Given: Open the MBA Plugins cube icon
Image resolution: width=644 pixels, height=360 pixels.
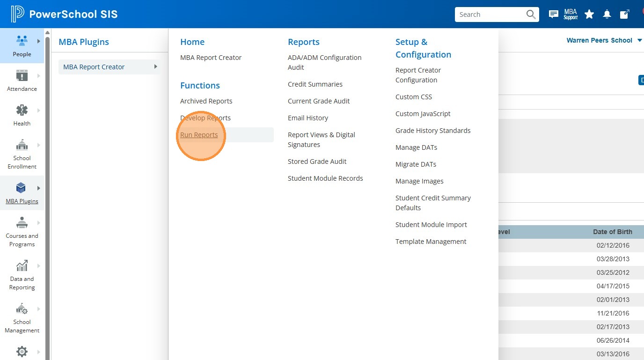Looking at the screenshot, I should point(21,188).
